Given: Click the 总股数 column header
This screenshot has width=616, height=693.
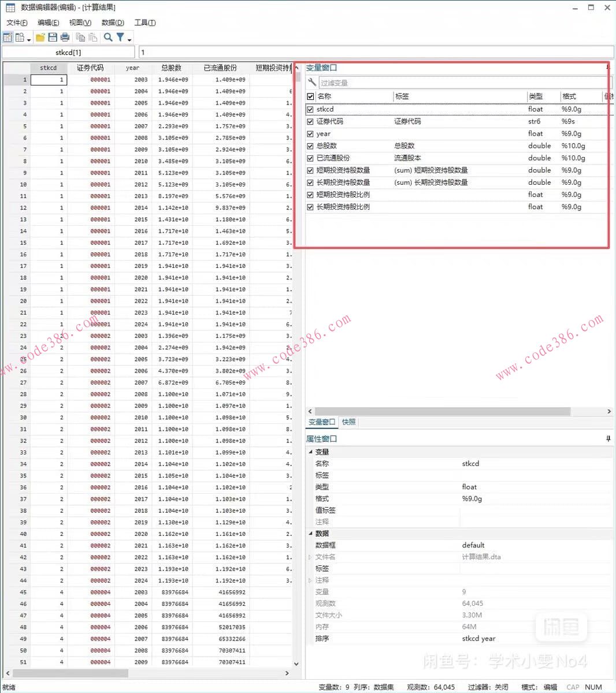Looking at the screenshot, I should click(x=171, y=68).
